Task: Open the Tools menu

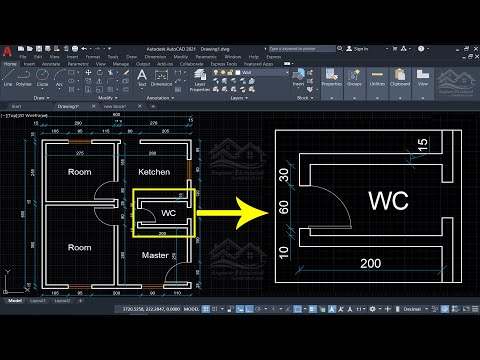Action: tap(113, 57)
